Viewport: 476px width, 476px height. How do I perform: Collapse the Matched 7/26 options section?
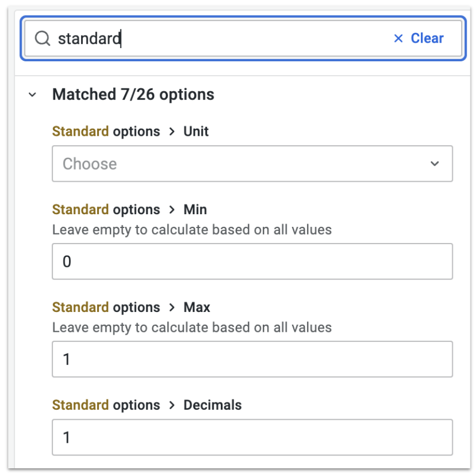(x=33, y=95)
